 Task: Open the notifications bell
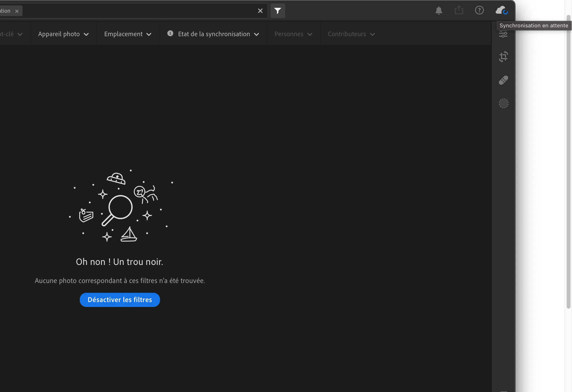tap(439, 11)
